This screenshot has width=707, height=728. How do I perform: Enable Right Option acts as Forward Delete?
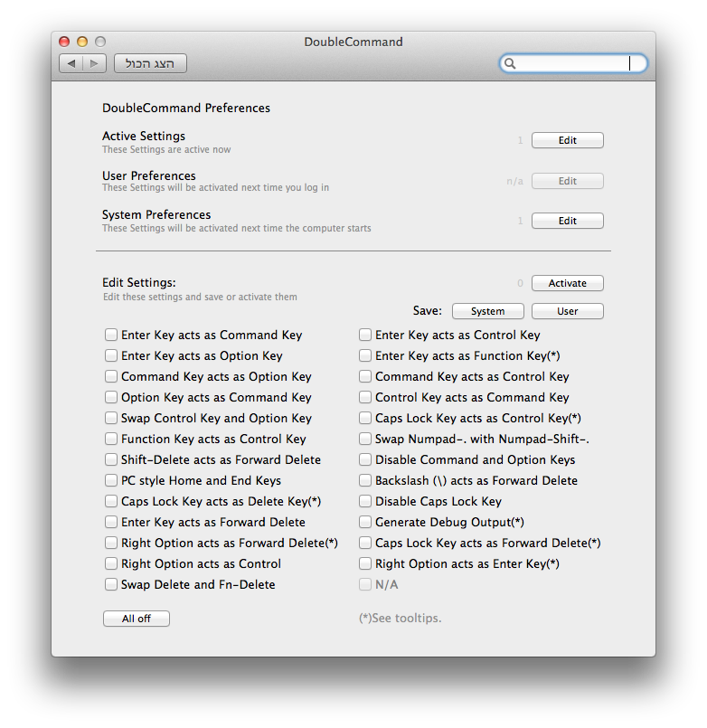point(111,543)
